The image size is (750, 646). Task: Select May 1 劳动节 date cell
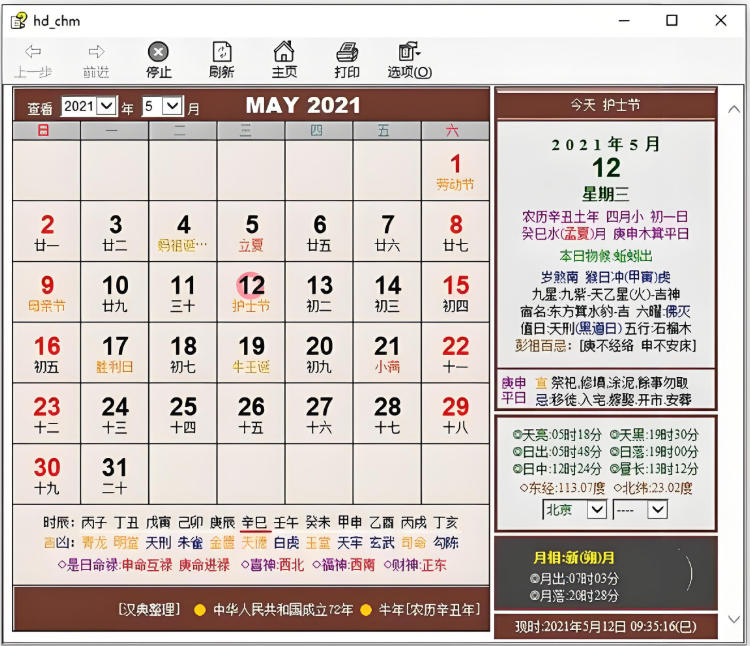tap(455, 171)
